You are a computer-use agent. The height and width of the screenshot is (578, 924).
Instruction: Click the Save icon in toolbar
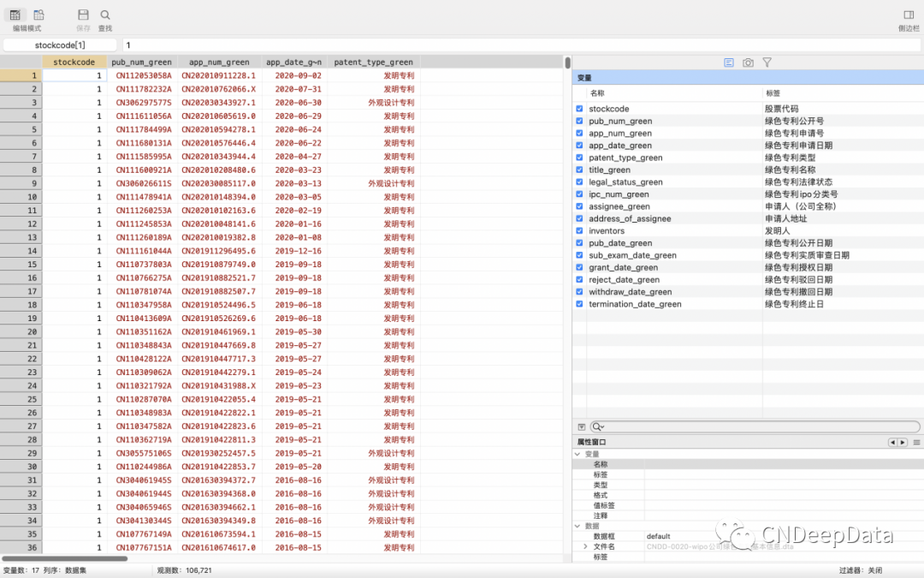point(83,15)
